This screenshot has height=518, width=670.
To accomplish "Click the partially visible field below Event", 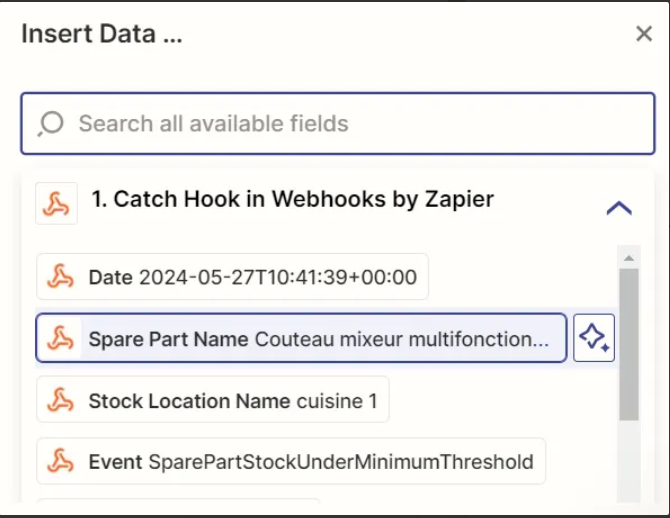I will 178,500.
